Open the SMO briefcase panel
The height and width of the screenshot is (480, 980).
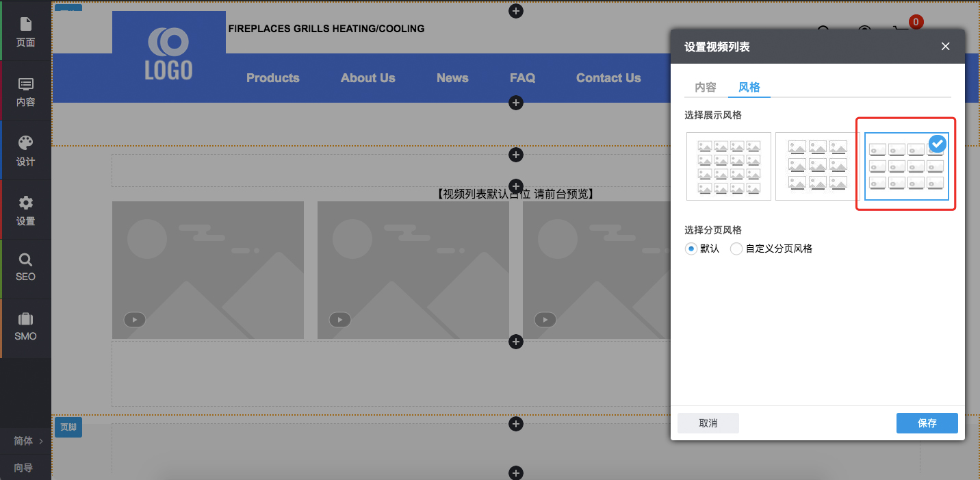pyautogui.click(x=25, y=327)
